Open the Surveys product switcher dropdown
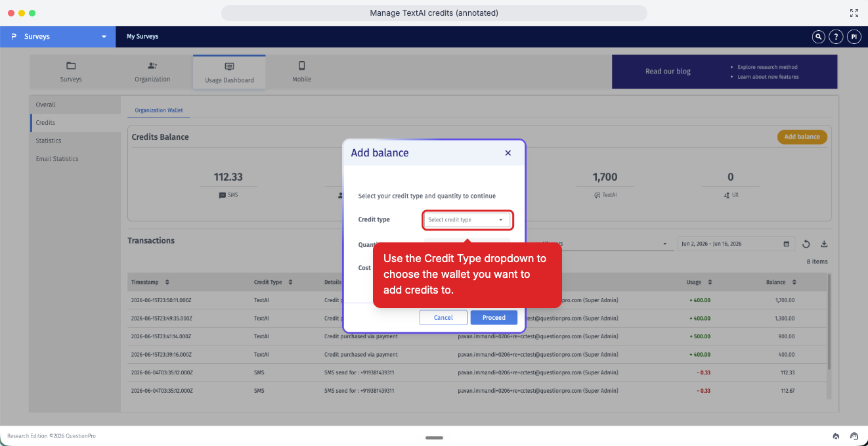 58,37
